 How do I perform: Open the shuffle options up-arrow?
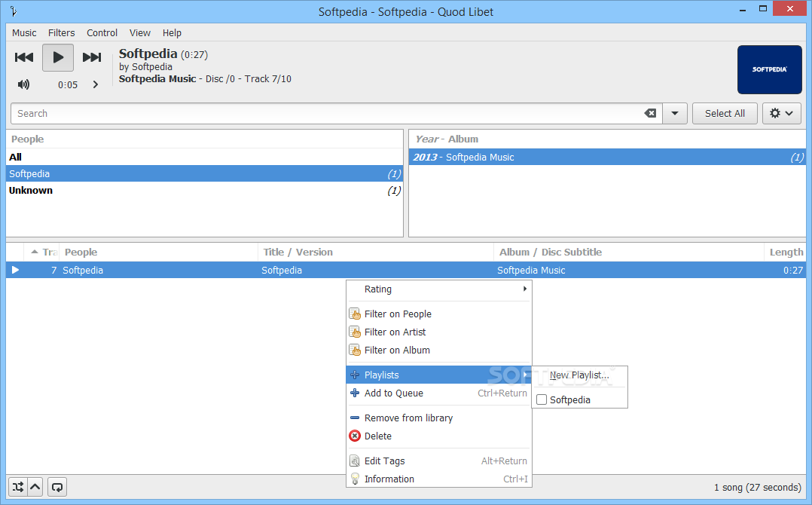click(x=35, y=487)
